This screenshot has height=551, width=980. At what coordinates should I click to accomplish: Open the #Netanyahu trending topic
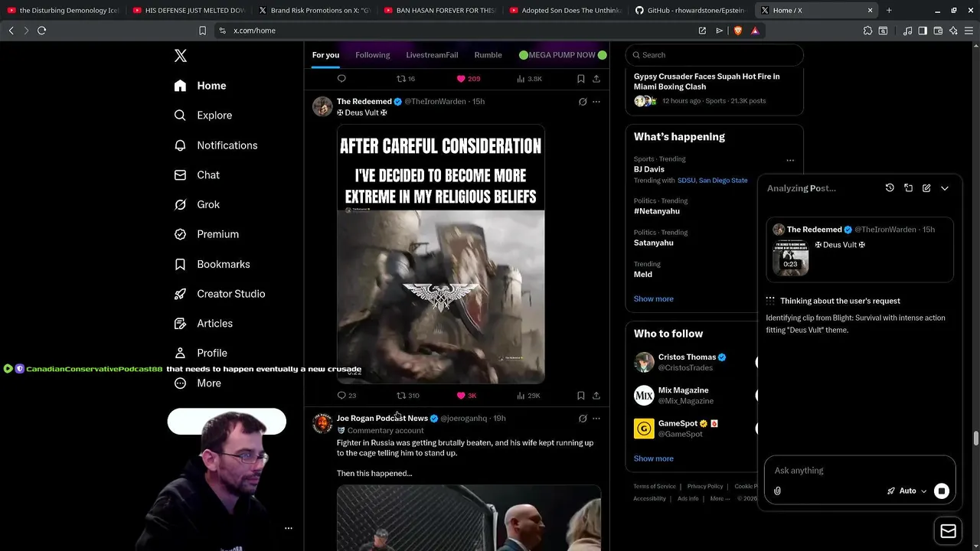(657, 211)
